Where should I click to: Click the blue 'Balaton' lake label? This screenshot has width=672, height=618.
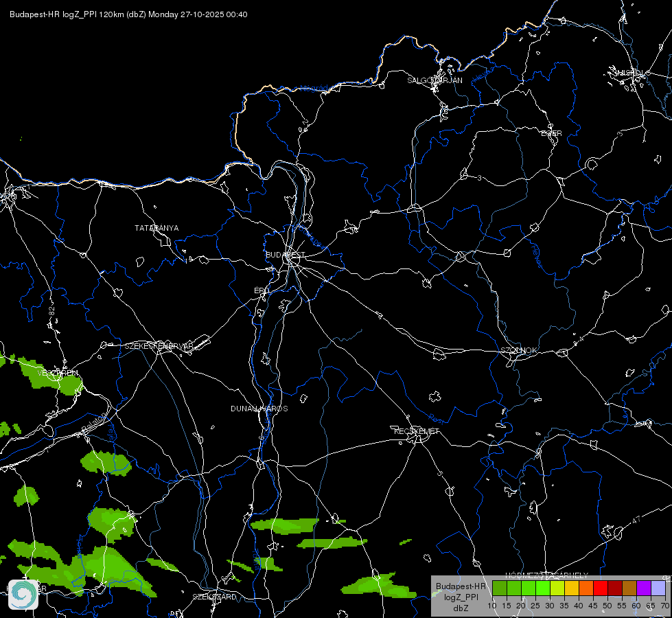pyautogui.click(x=93, y=422)
